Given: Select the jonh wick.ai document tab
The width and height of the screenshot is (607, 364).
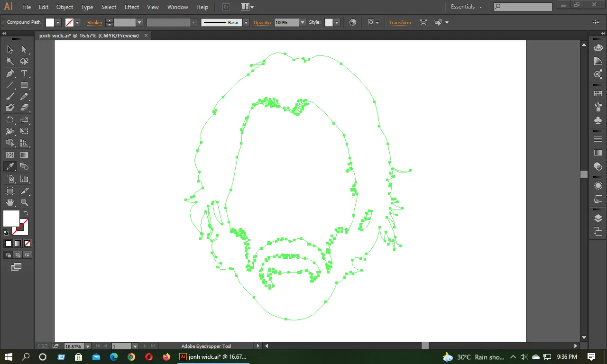Looking at the screenshot, I should click(x=89, y=36).
